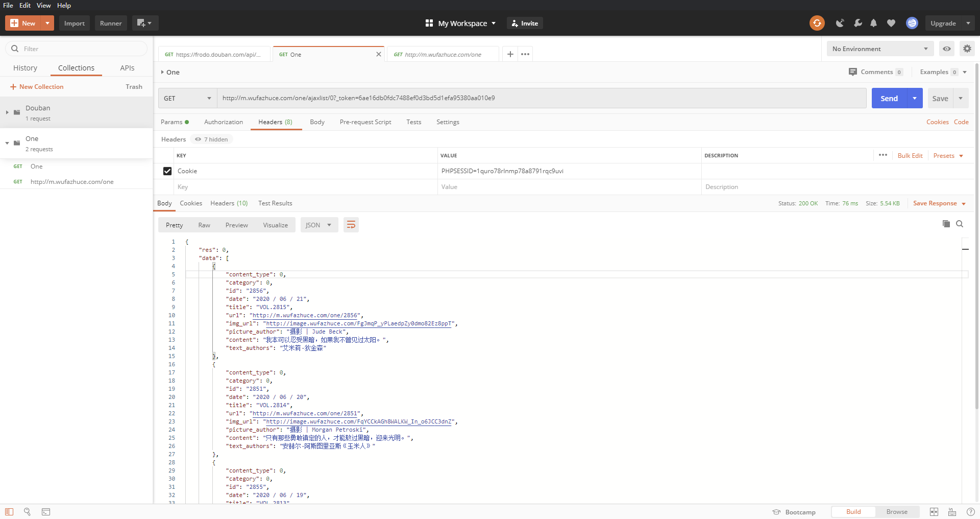Click the environment quick look eye icon
This screenshot has height=519, width=980.
click(947, 49)
